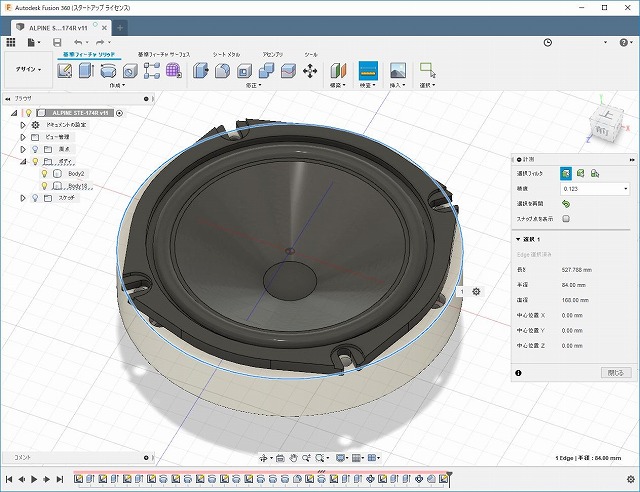Select the Rectangular Pattern tool icon

click(152, 71)
